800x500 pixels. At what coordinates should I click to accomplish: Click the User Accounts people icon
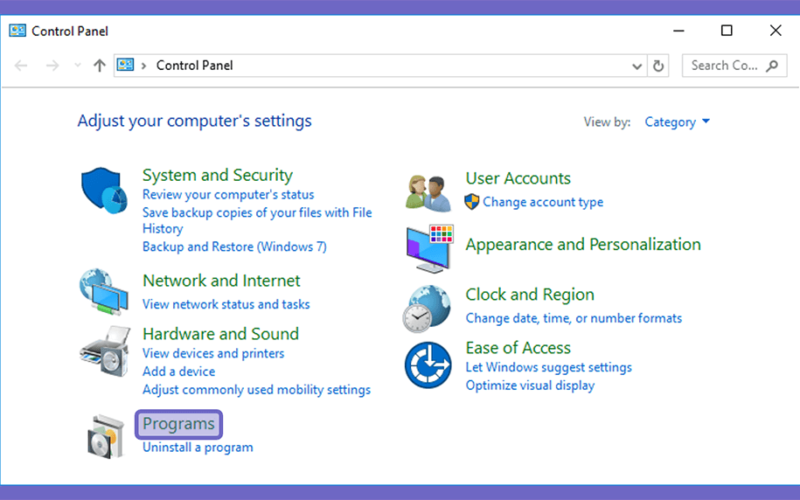429,193
